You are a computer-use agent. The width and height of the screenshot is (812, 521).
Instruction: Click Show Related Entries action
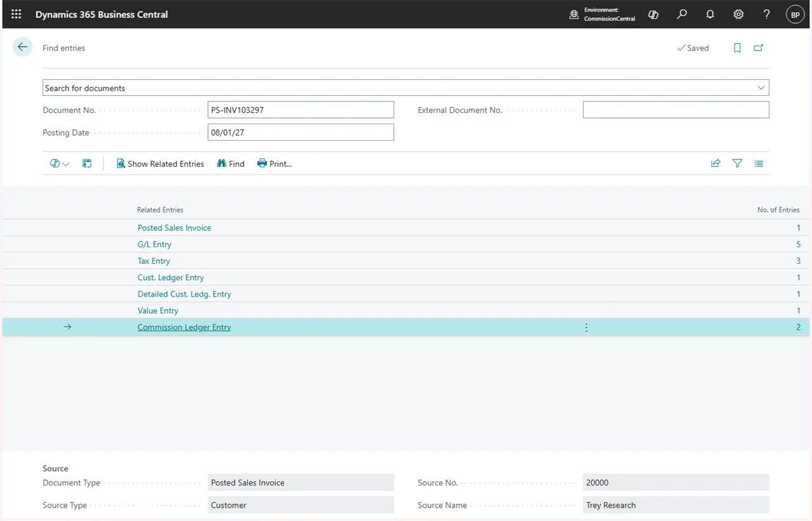[160, 164]
